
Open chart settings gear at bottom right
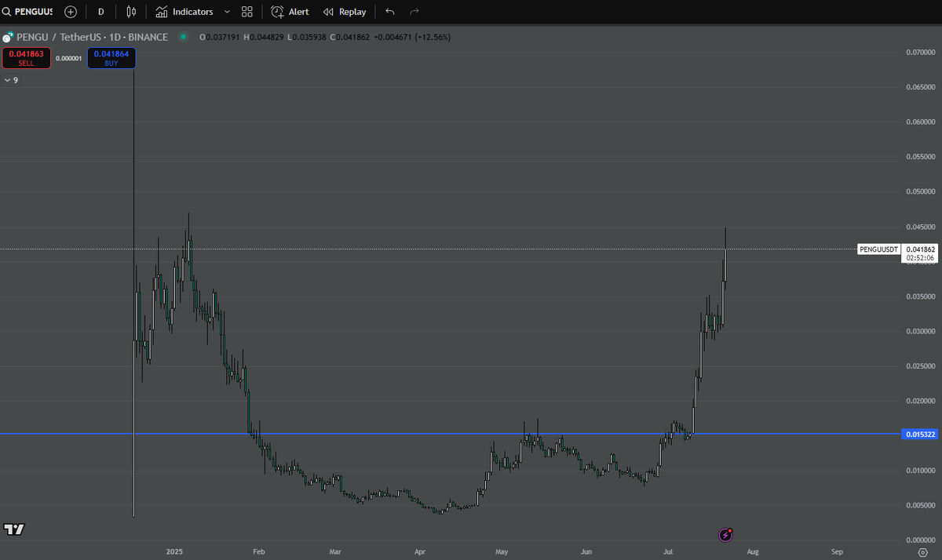922,552
